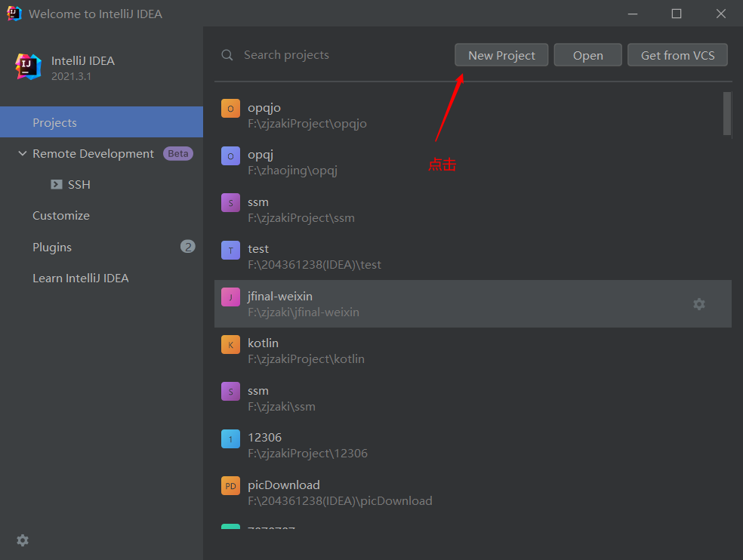Click path F:\zjzakiProject\ssm

[x=301, y=218]
